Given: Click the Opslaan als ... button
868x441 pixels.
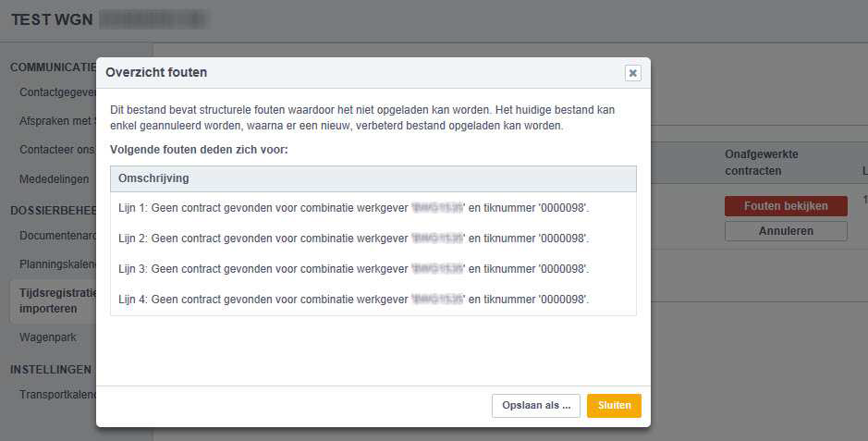Looking at the screenshot, I should coord(536,406).
